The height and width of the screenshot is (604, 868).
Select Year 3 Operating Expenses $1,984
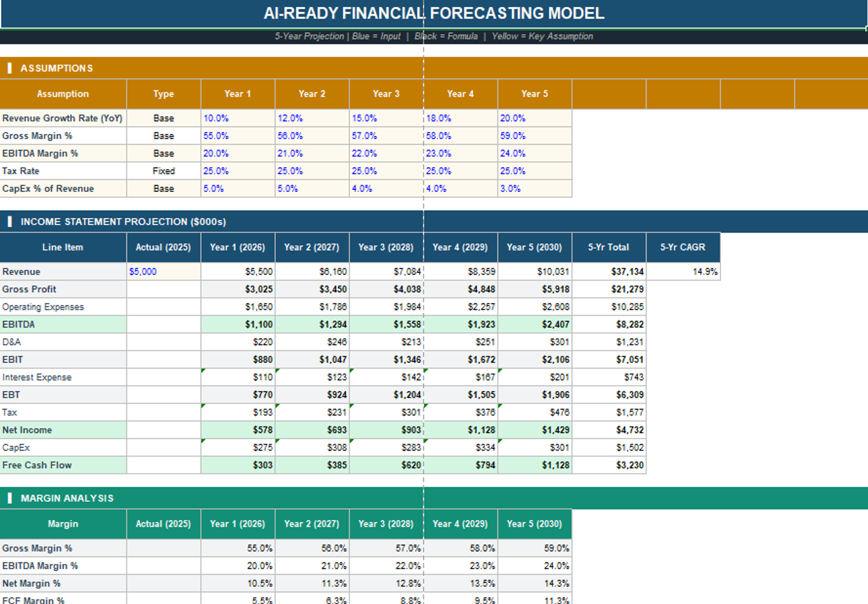pyautogui.click(x=386, y=307)
